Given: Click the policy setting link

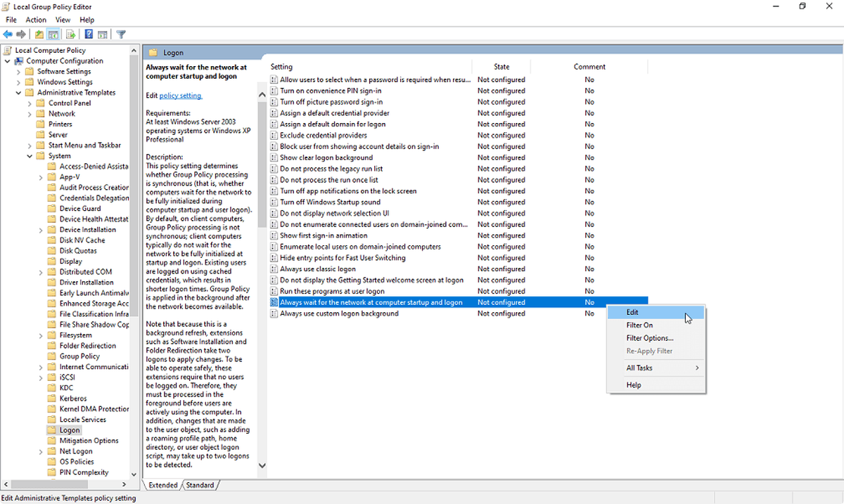Looking at the screenshot, I should 180,96.
